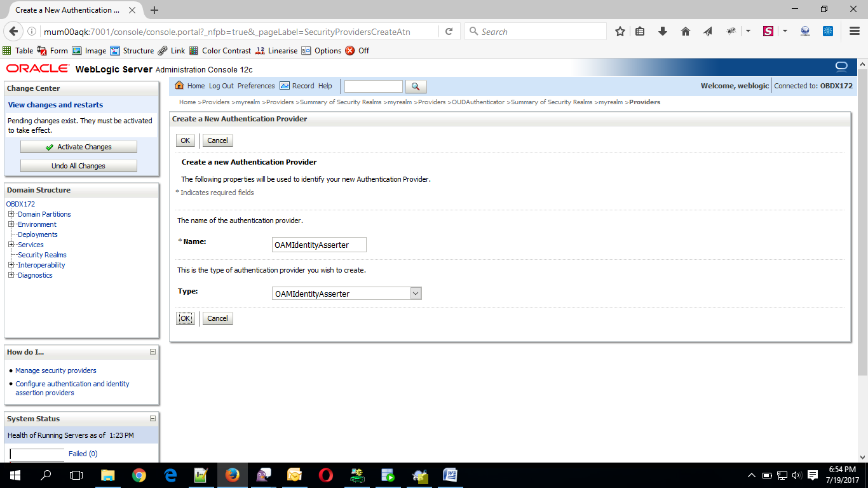Click the console search text box
868x488 pixels.
[x=374, y=86]
